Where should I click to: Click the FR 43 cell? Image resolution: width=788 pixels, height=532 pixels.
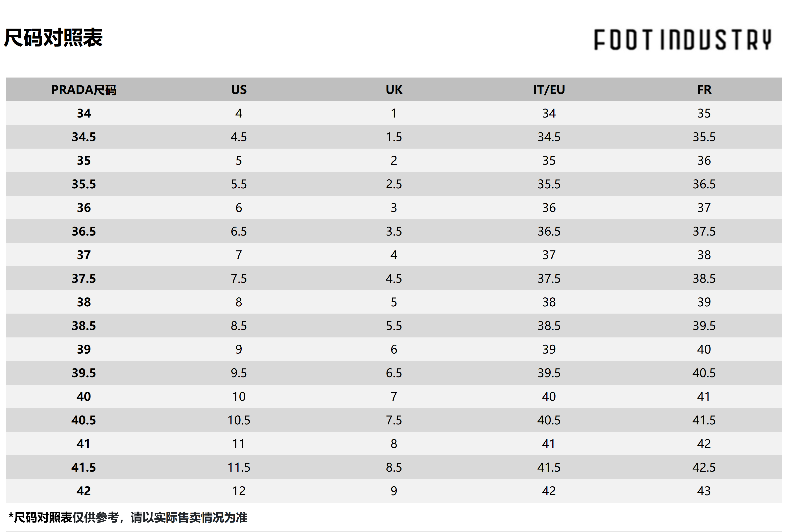point(704,491)
